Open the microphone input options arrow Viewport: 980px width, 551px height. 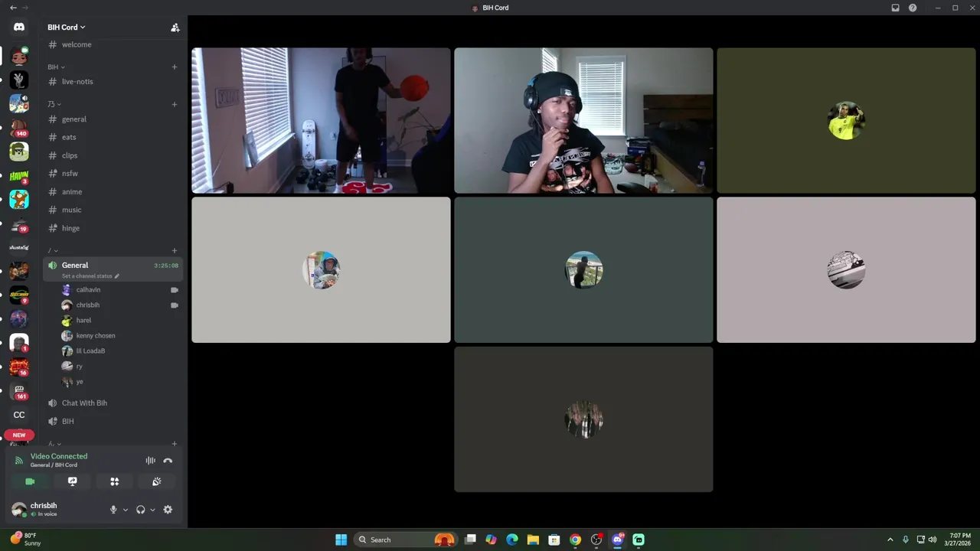pos(126,510)
